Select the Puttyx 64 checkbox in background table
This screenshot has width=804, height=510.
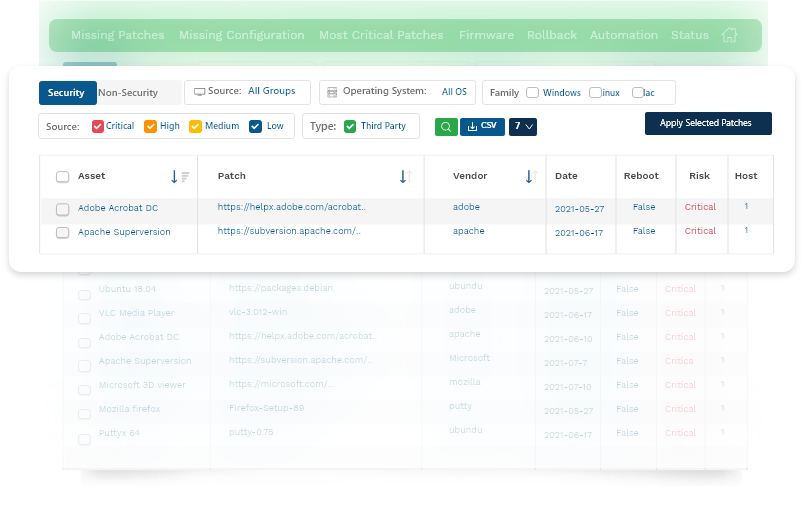[85, 439]
